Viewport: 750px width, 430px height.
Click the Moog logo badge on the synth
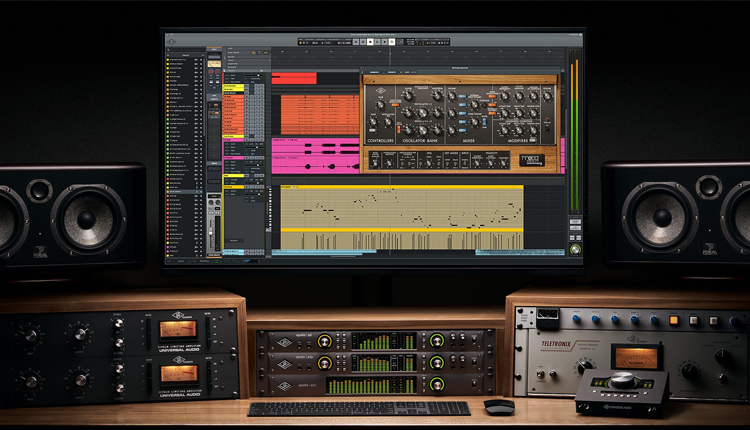532,160
